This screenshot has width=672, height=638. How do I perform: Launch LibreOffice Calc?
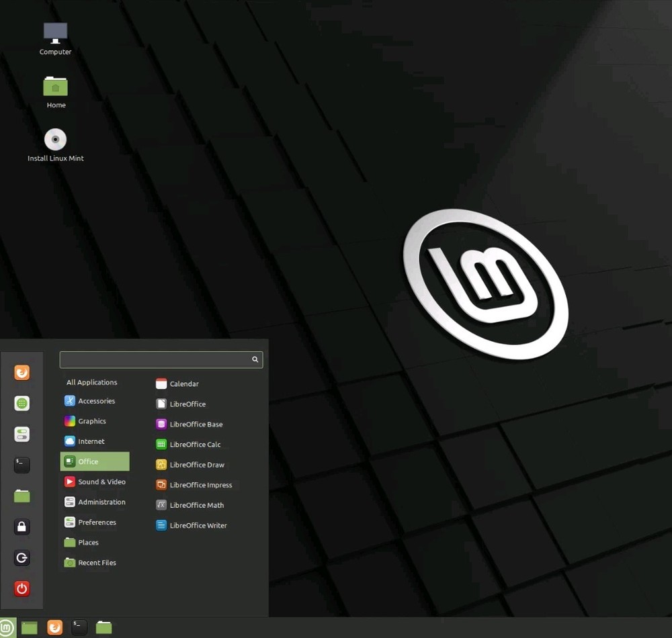(x=194, y=444)
